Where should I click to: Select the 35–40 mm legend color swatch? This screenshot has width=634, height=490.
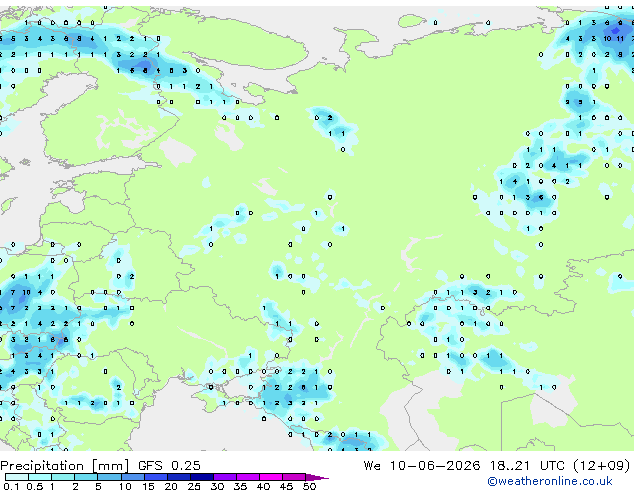248,477
